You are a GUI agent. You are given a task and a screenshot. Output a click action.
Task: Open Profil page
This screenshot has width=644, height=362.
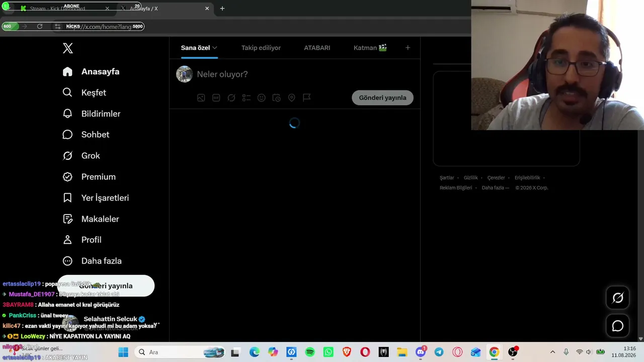(82, 240)
